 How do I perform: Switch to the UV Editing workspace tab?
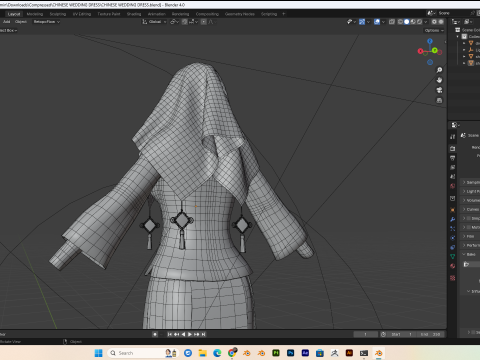point(82,14)
